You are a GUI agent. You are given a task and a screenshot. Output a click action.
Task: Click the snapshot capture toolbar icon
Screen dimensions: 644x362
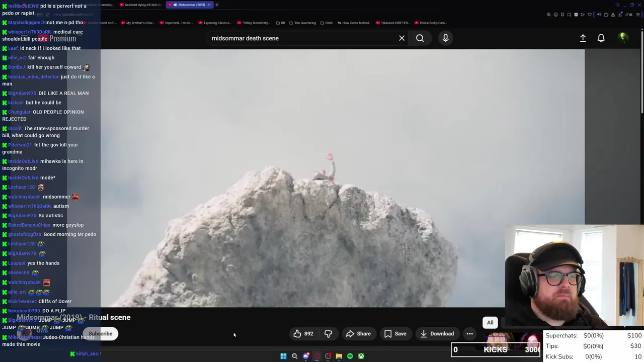[x=569, y=15]
